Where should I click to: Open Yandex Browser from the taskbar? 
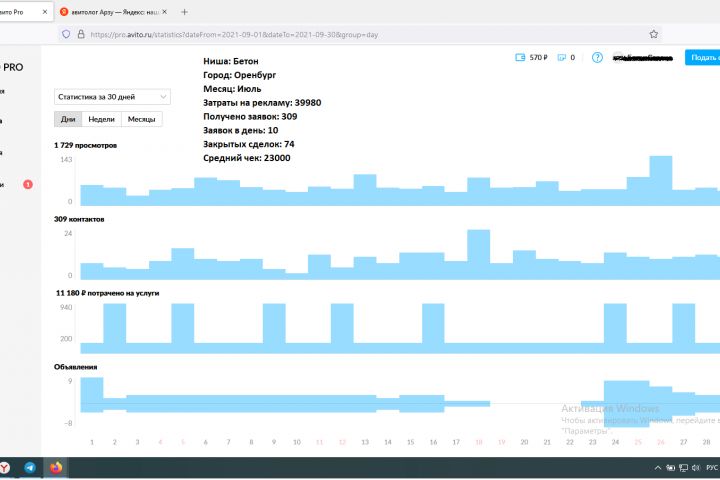(5, 468)
